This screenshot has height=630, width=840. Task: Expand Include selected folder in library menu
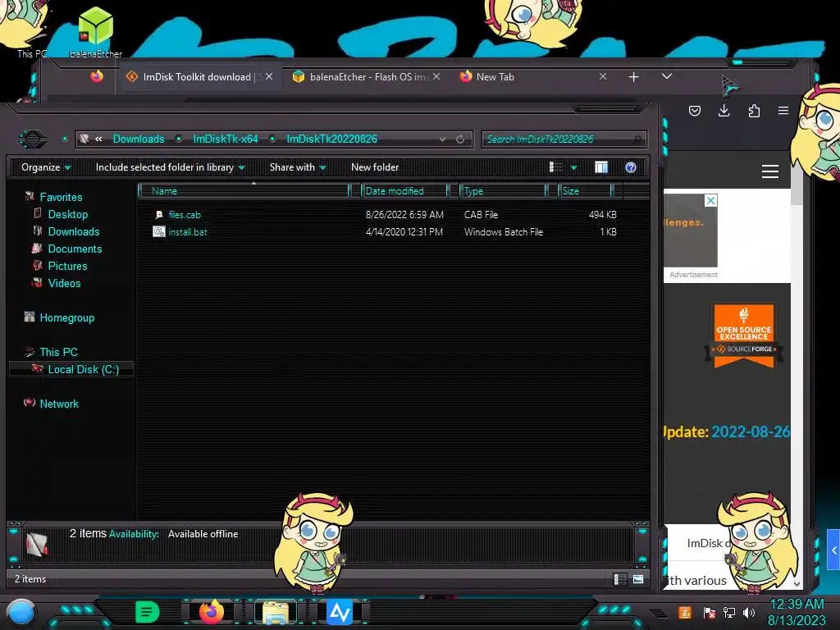[x=170, y=167]
